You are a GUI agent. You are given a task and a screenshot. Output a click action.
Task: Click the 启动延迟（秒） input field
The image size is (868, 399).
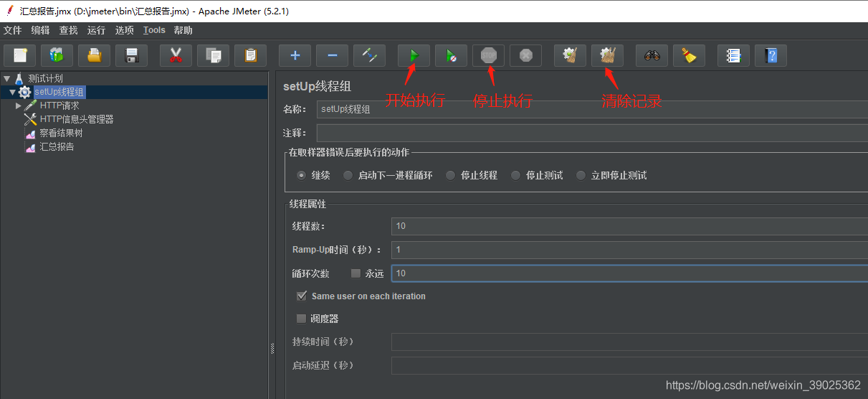tap(629, 365)
